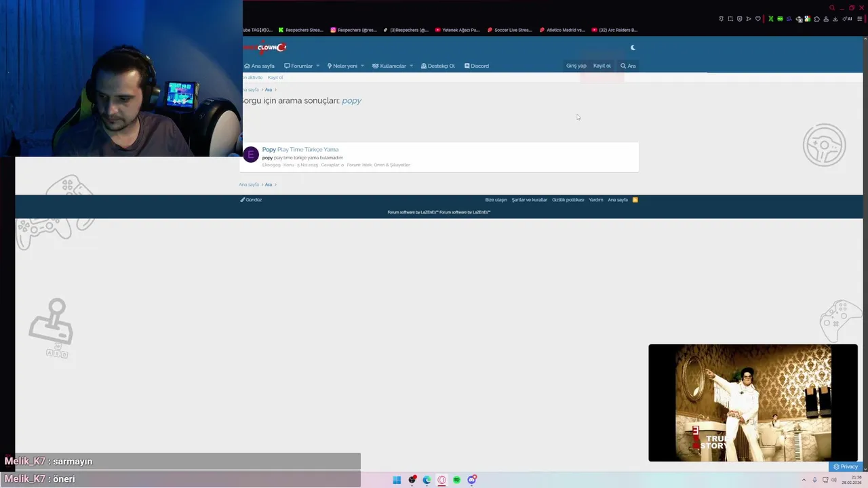Click the purple E user avatar
This screenshot has width=868, height=488.
251,155
